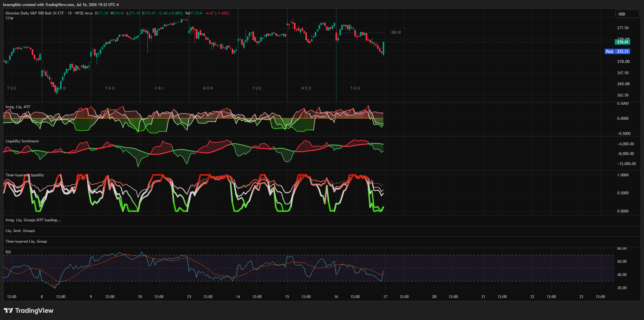Select the Liq. Sent. Groups indicator title
Screen dimensions: 644x320
pos(20,231)
